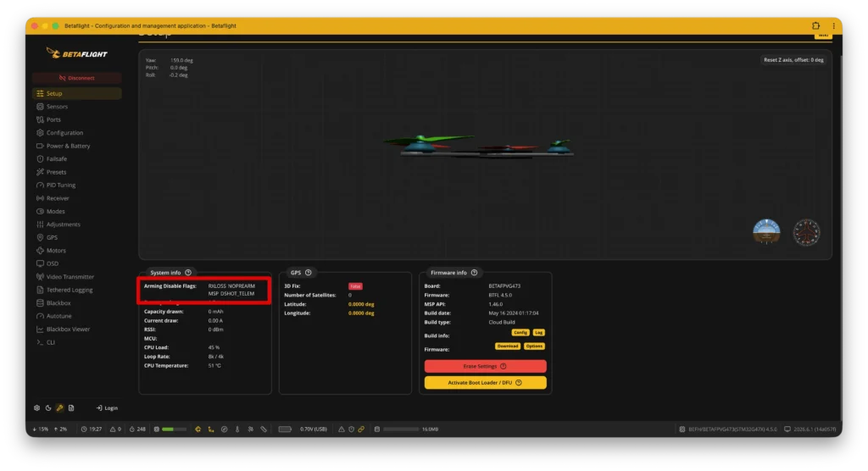
Task: Open the three-dot menu in title bar
Action: 833,25
